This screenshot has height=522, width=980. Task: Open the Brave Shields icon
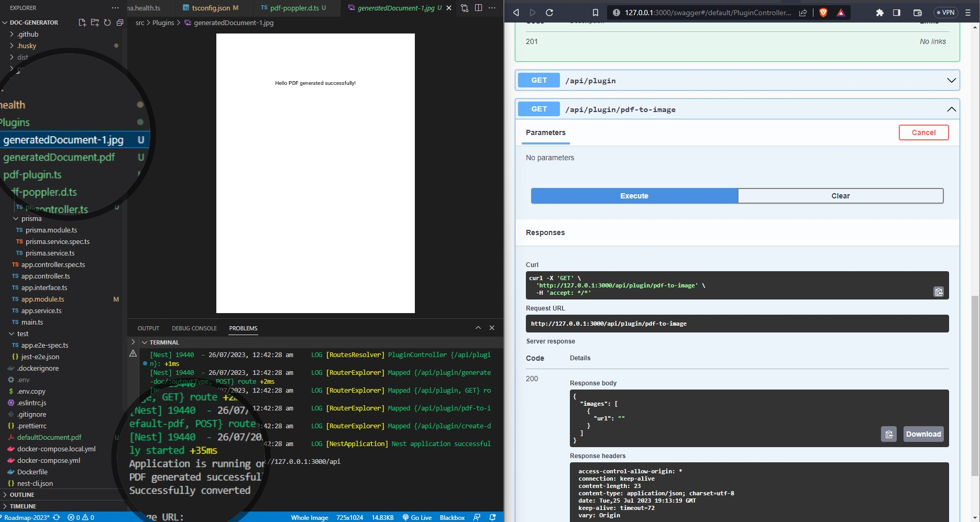pos(823,13)
